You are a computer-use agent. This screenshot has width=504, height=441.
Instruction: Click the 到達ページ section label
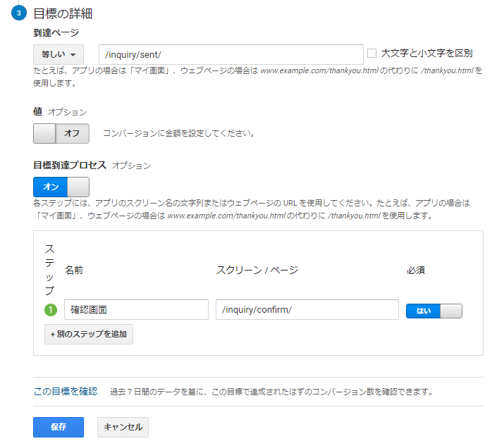pyautogui.click(x=56, y=32)
